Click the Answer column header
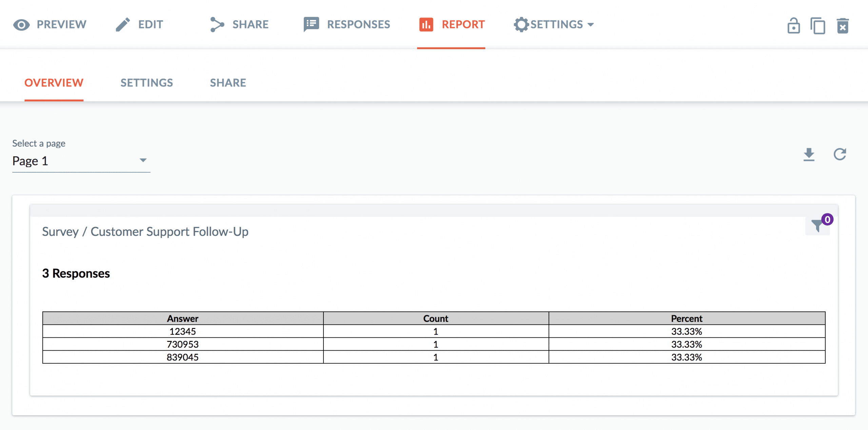The image size is (868, 430). point(183,318)
